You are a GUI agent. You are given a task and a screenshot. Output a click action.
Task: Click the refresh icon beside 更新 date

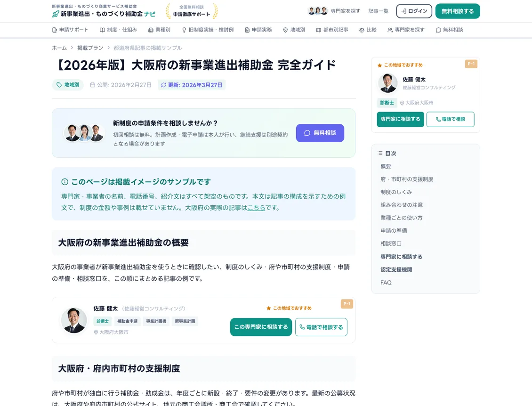coord(163,85)
